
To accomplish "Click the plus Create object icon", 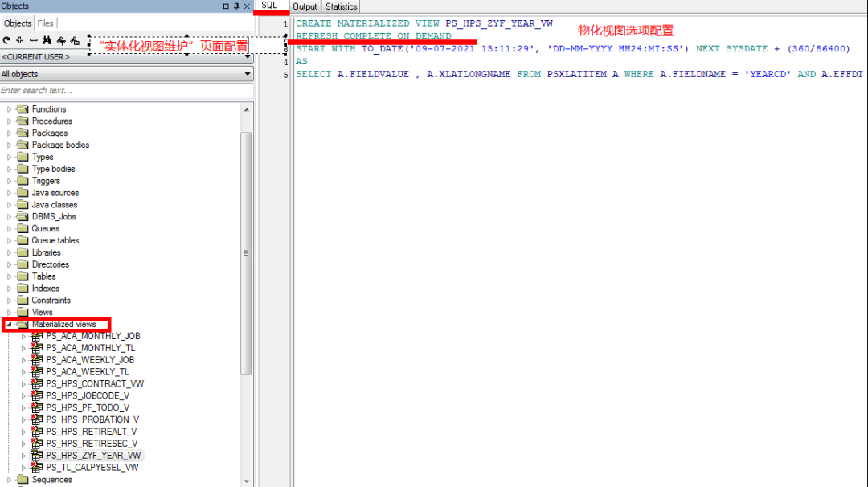I will click(20, 40).
